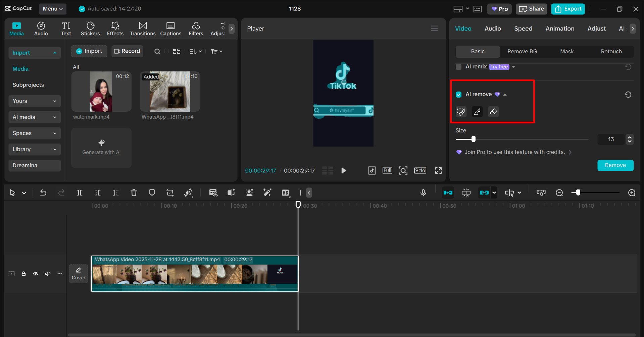The height and width of the screenshot is (337, 644).
Task: Select the watermark.mp4 thumbnail
Action: pyautogui.click(x=101, y=92)
